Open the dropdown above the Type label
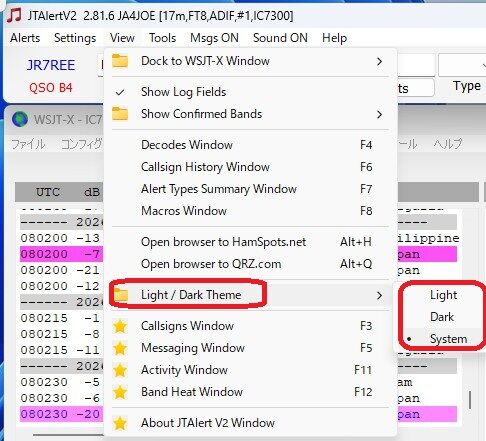The width and height of the screenshot is (486, 441). pyautogui.click(x=462, y=65)
